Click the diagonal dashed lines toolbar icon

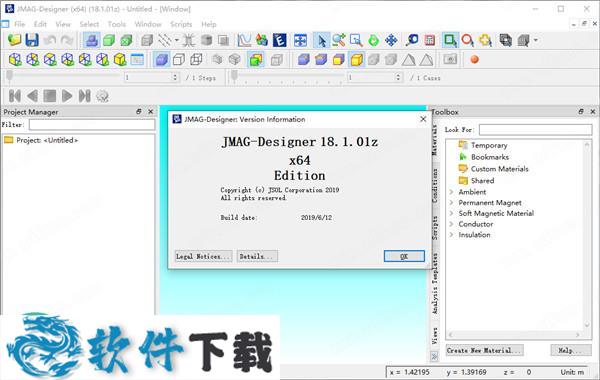pyautogui.click(x=165, y=40)
